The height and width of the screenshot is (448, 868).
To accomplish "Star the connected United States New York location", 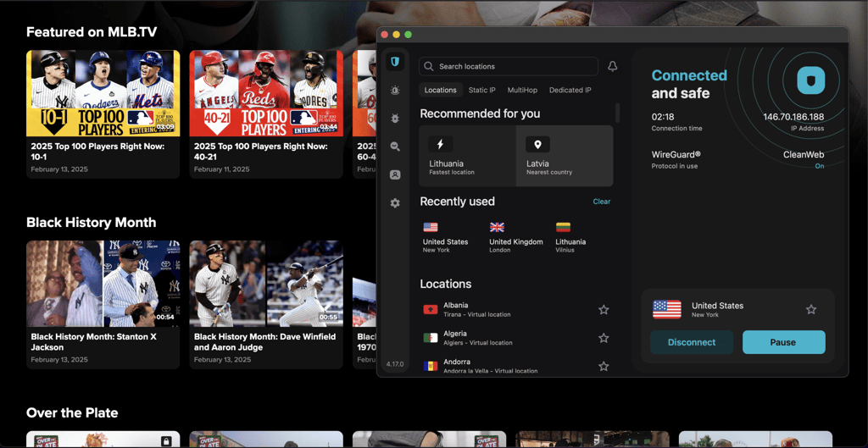I will 811,309.
